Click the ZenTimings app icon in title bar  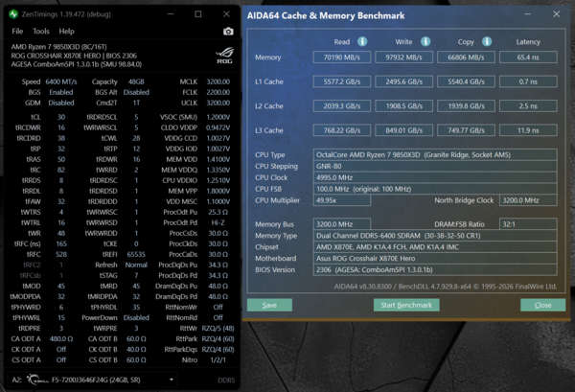point(13,14)
